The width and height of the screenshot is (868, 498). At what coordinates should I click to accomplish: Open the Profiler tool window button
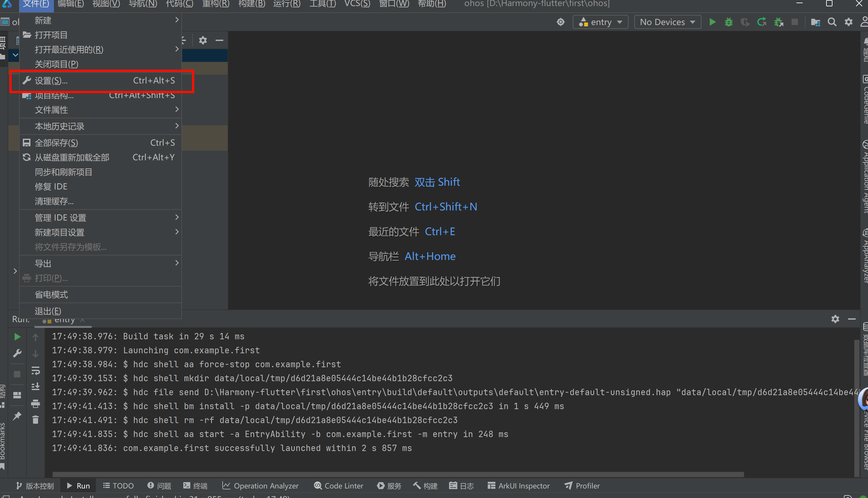tap(582, 486)
